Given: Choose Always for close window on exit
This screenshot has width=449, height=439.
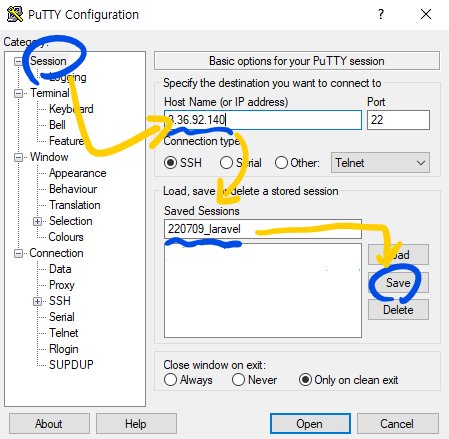Looking at the screenshot, I should coord(170,380).
